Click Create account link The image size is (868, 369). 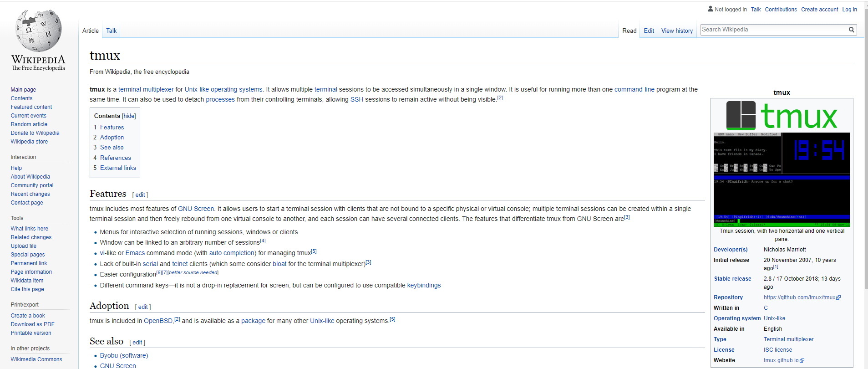point(819,10)
